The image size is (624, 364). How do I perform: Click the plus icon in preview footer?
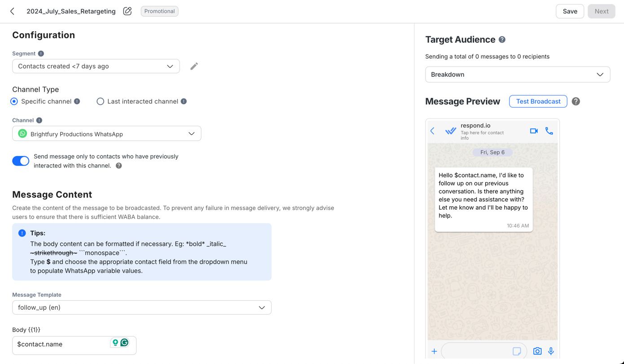434,351
